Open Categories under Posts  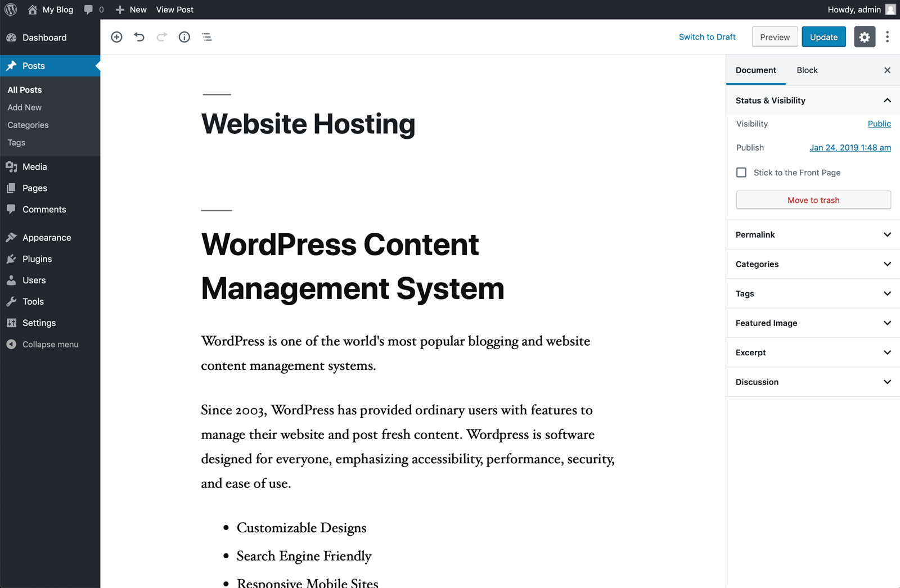[x=28, y=125]
